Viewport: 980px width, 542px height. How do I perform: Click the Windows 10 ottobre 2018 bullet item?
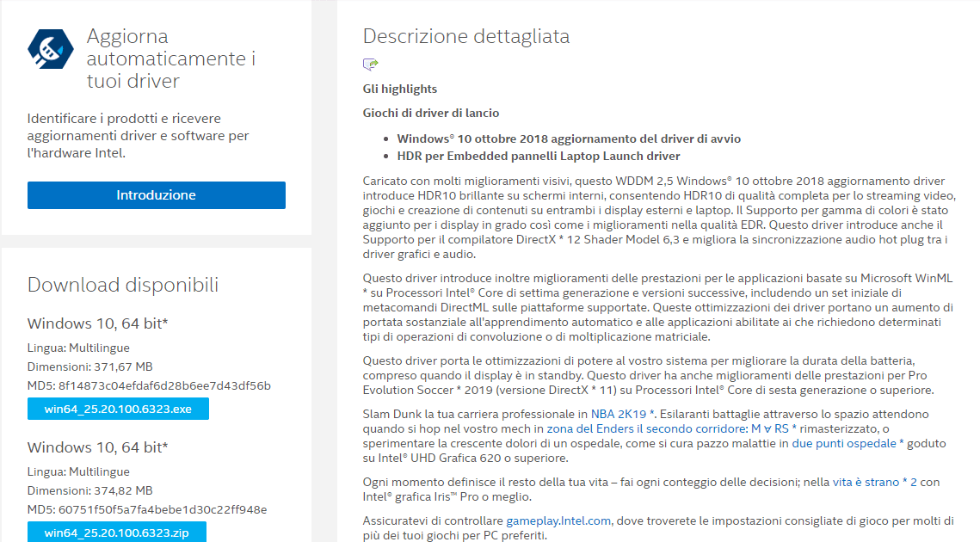pos(568,139)
